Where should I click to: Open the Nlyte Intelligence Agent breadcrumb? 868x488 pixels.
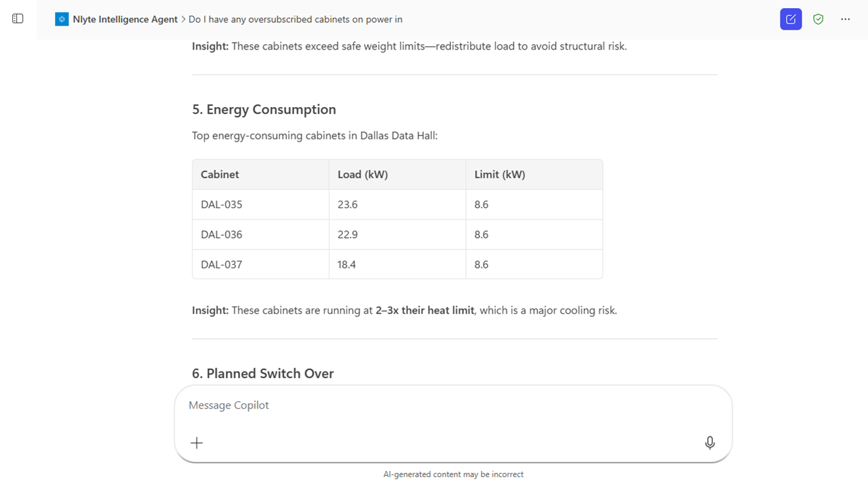[x=125, y=19]
